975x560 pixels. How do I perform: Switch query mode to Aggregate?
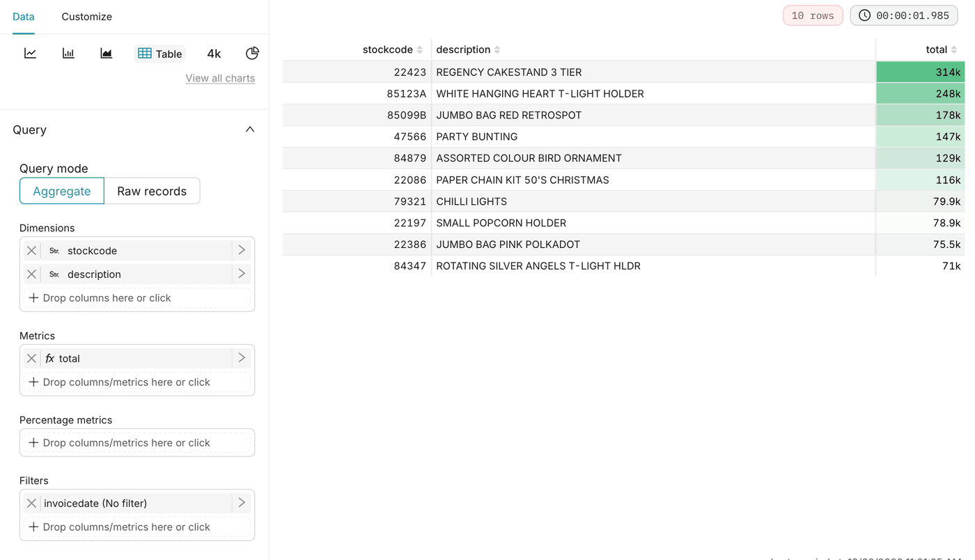point(62,191)
